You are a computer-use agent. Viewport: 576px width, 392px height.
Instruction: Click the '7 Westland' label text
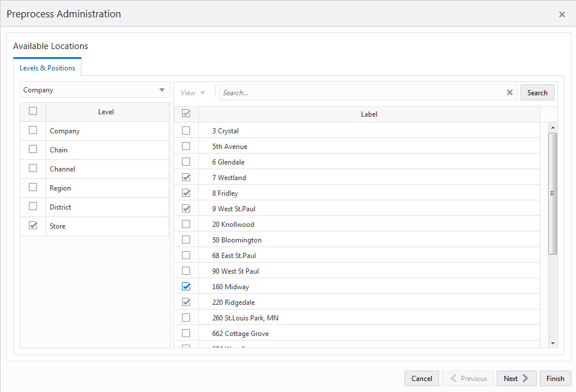pyautogui.click(x=229, y=178)
